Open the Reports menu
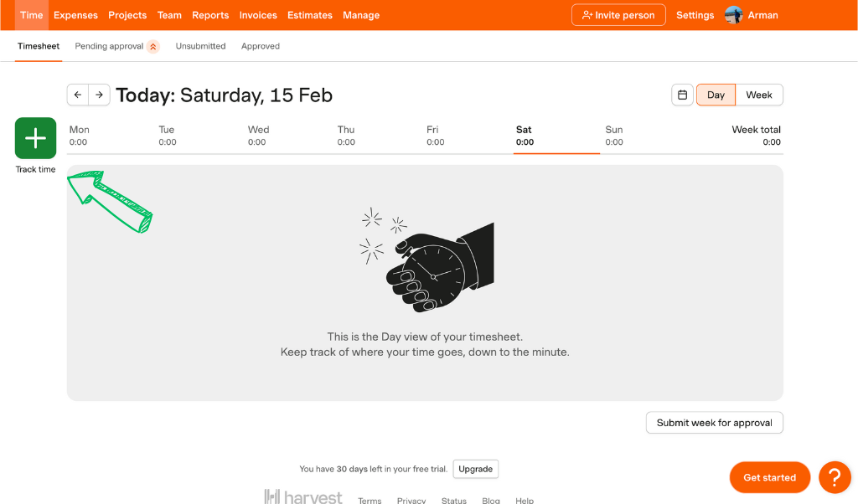 click(x=210, y=15)
